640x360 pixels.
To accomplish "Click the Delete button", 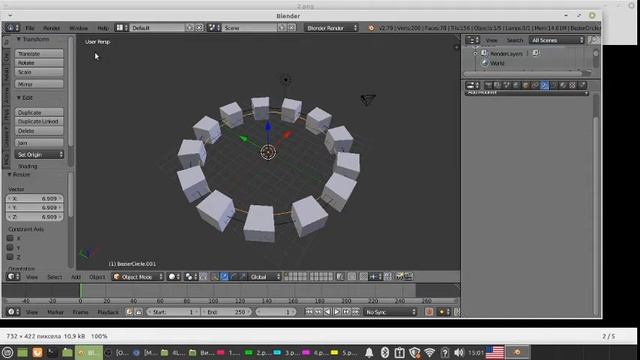I will pos(39,131).
